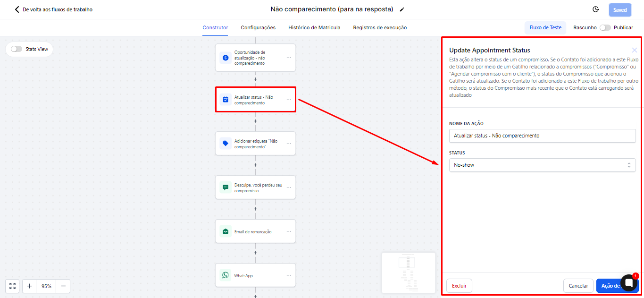Toggle the Stats View switch

[17, 49]
